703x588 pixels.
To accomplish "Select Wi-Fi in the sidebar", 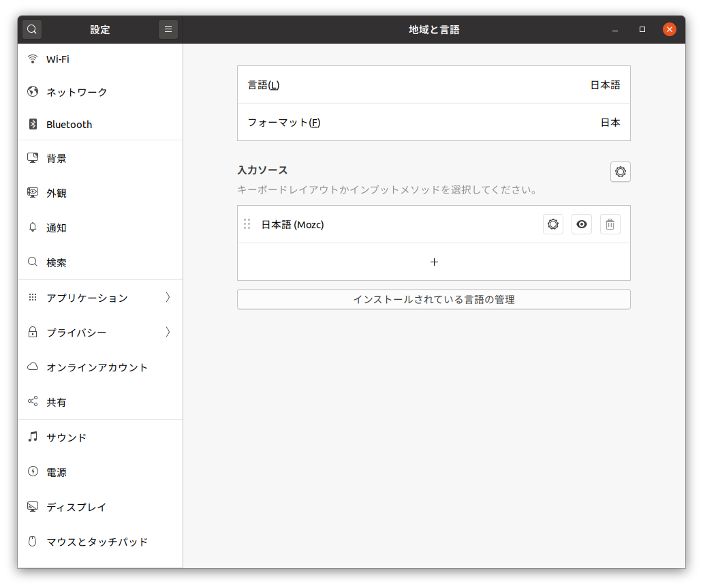I will click(58, 59).
